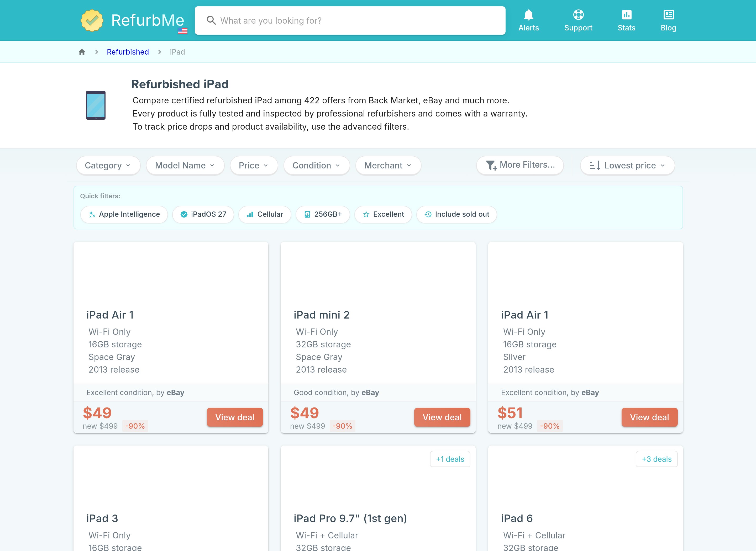
Task: Open the More Filters panel
Action: tap(520, 165)
